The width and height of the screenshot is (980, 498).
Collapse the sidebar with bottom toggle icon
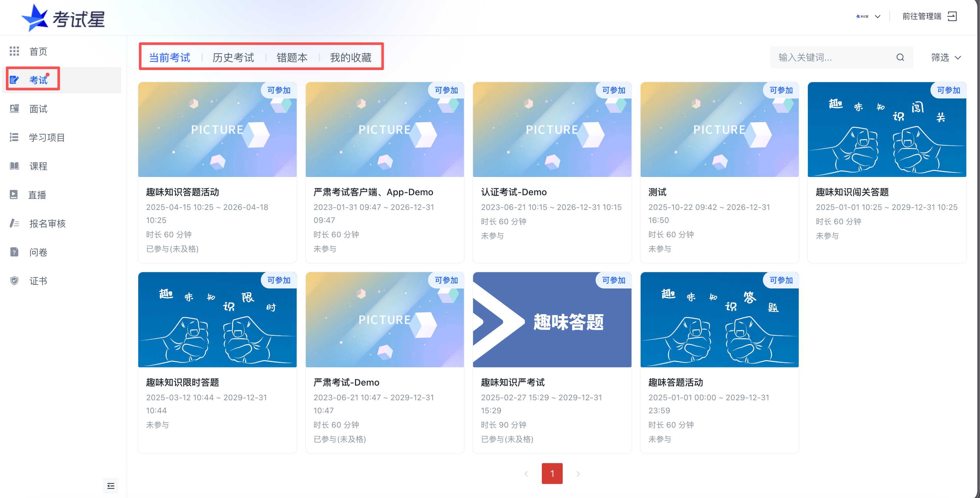pyautogui.click(x=111, y=485)
